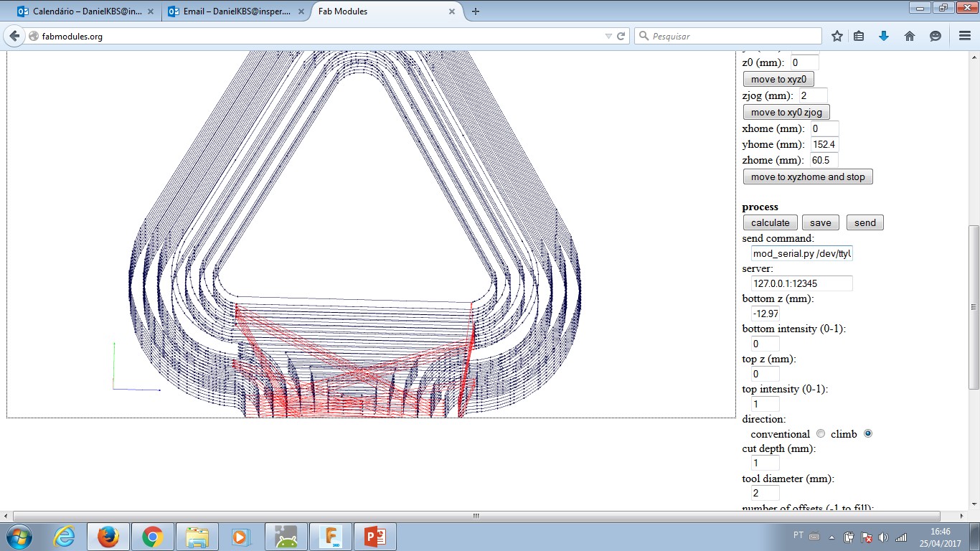Screen dimensions: 980x551
Task: Reload the fabmodules.org page
Action: click(x=621, y=36)
